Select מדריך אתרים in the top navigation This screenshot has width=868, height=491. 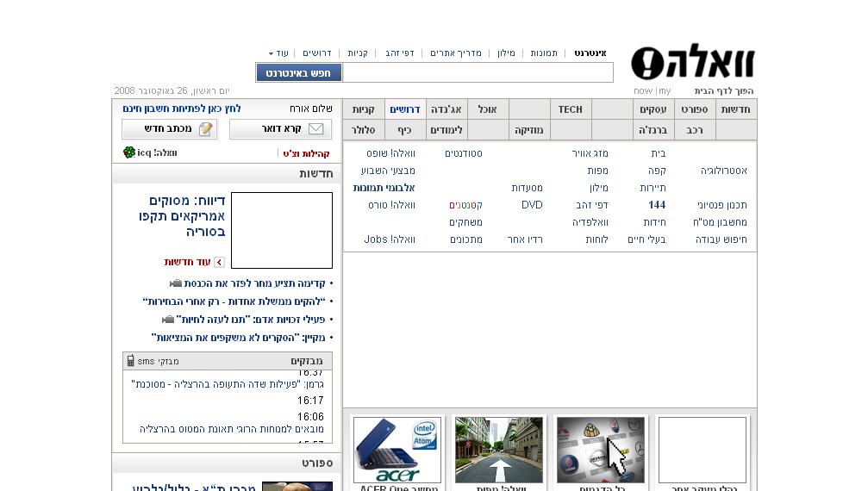pyautogui.click(x=456, y=53)
